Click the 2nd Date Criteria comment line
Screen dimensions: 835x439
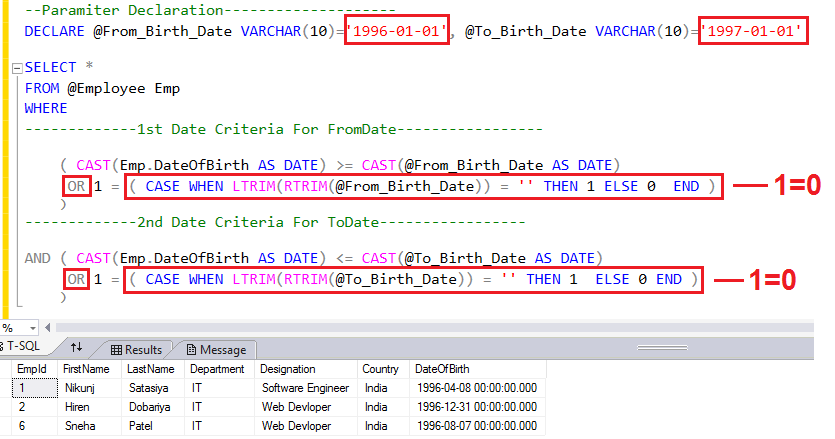[275, 222]
